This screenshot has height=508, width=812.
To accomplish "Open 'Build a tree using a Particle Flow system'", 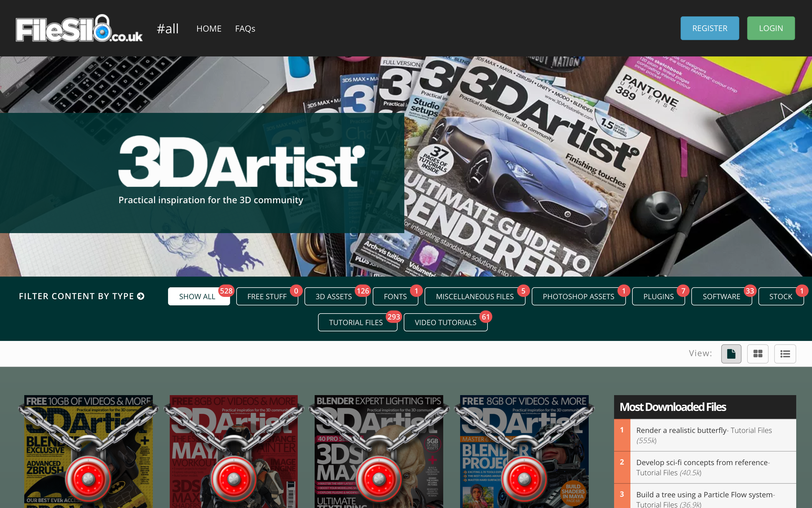I will click(x=705, y=494).
